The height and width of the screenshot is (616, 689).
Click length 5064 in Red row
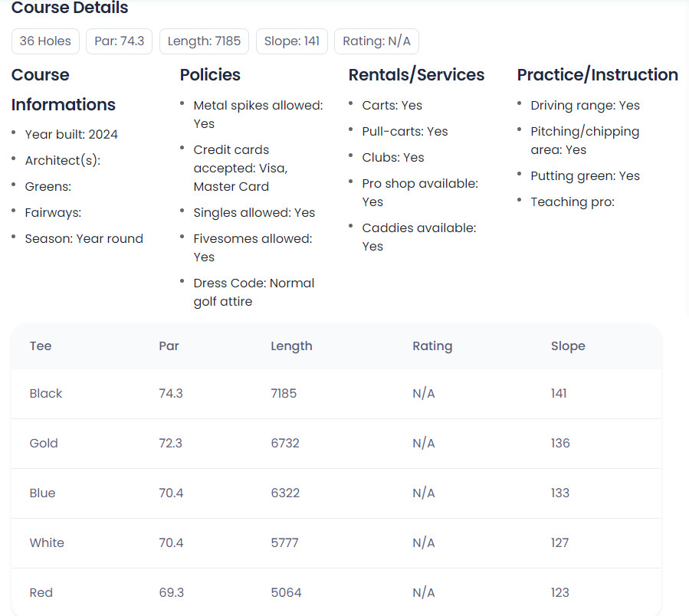(286, 593)
